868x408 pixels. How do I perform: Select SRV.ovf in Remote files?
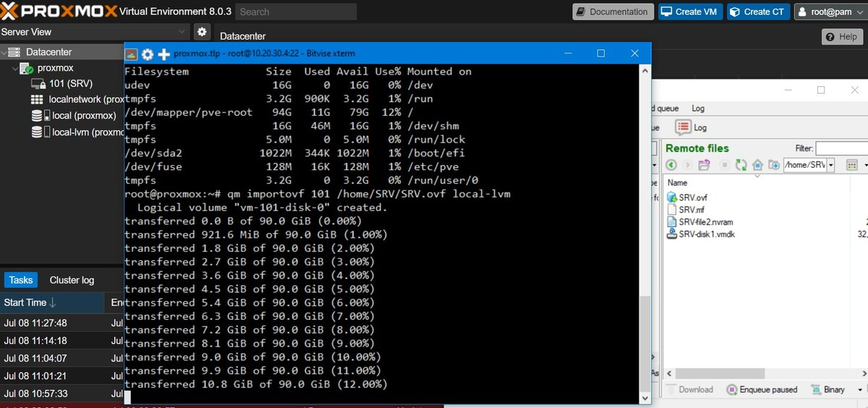(686, 197)
